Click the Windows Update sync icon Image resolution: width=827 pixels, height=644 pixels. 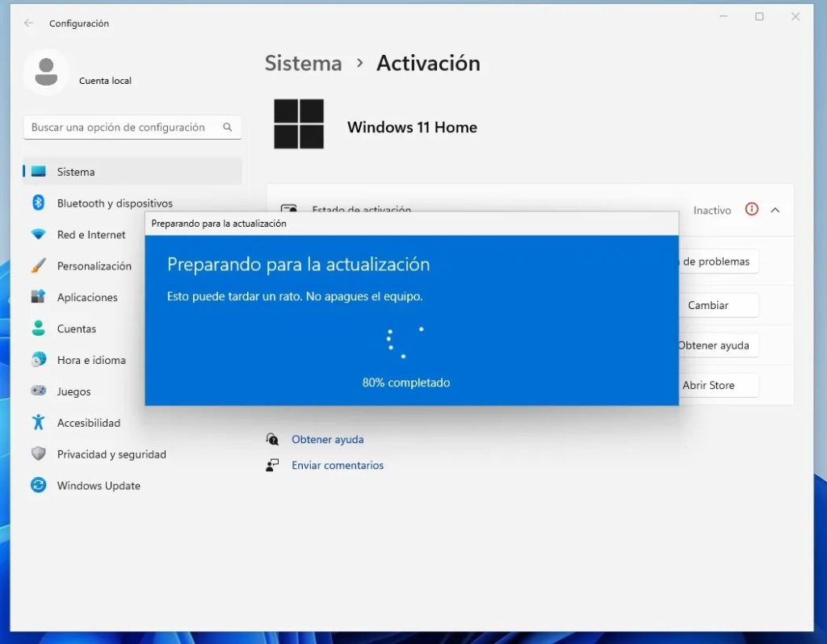coord(39,485)
